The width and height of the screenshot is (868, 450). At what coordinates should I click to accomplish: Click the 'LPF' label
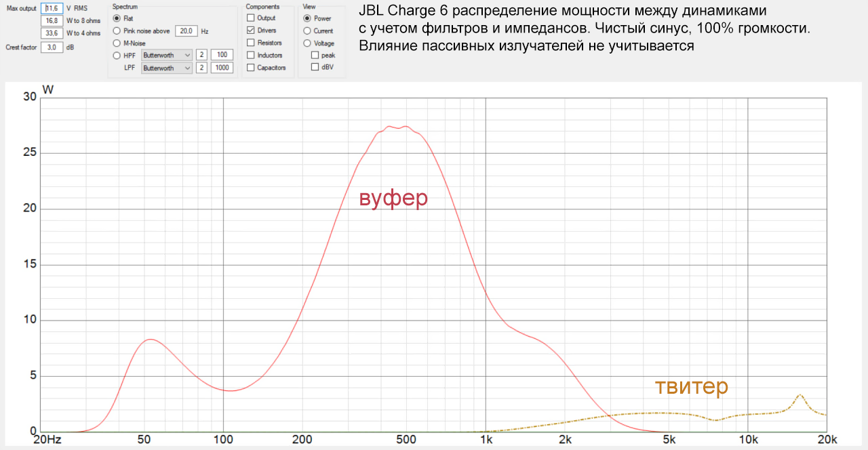[129, 68]
